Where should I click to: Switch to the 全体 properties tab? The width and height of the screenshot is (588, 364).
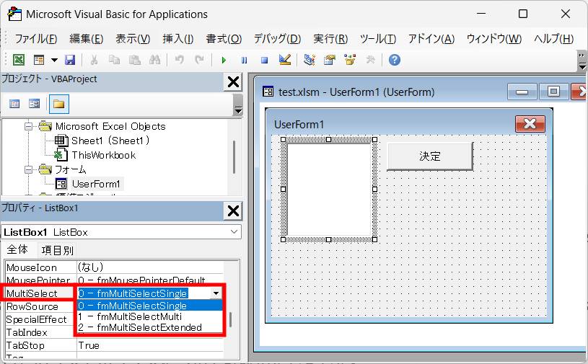(x=17, y=249)
